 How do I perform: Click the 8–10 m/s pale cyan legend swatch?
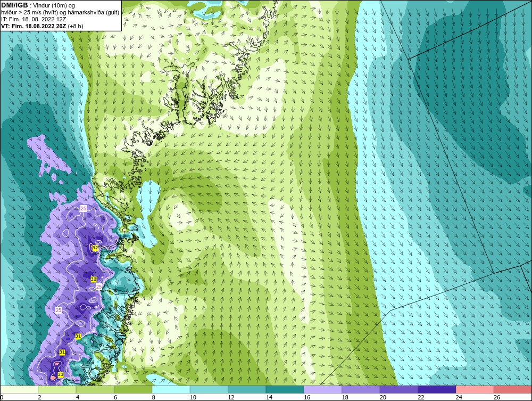171,389
